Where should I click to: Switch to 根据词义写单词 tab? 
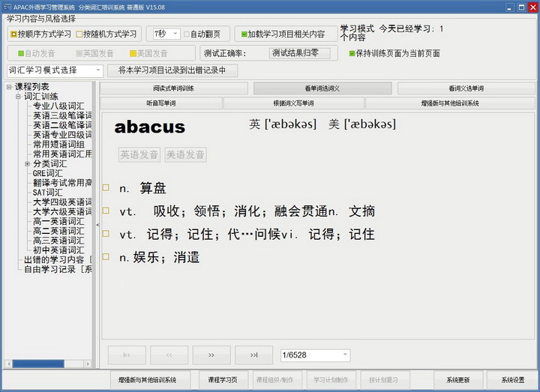tap(294, 103)
